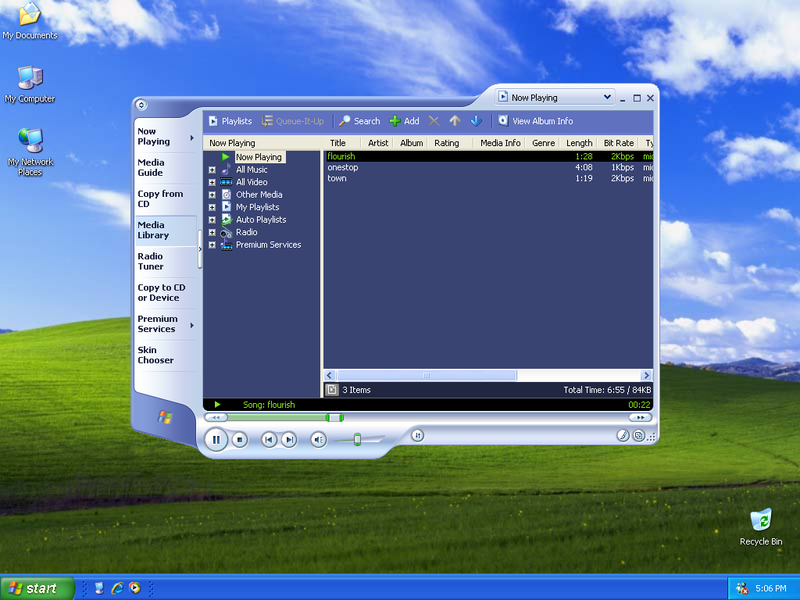
Task: Expand the Other Media tree node
Action: click(x=212, y=195)
